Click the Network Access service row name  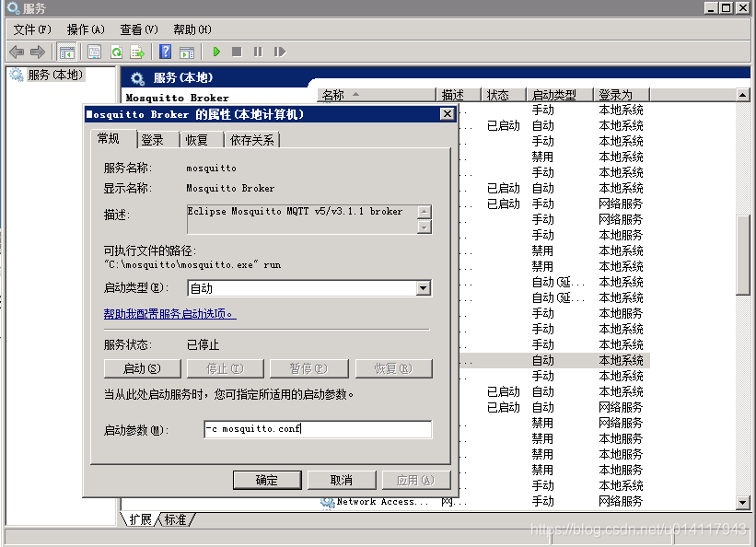pos(382,502)
